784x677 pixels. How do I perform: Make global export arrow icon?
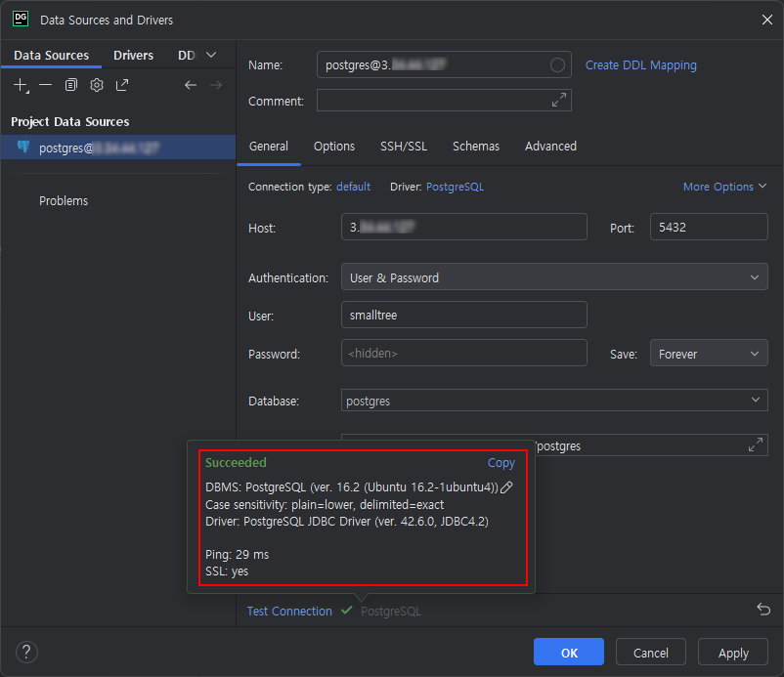tap(122, 85)
